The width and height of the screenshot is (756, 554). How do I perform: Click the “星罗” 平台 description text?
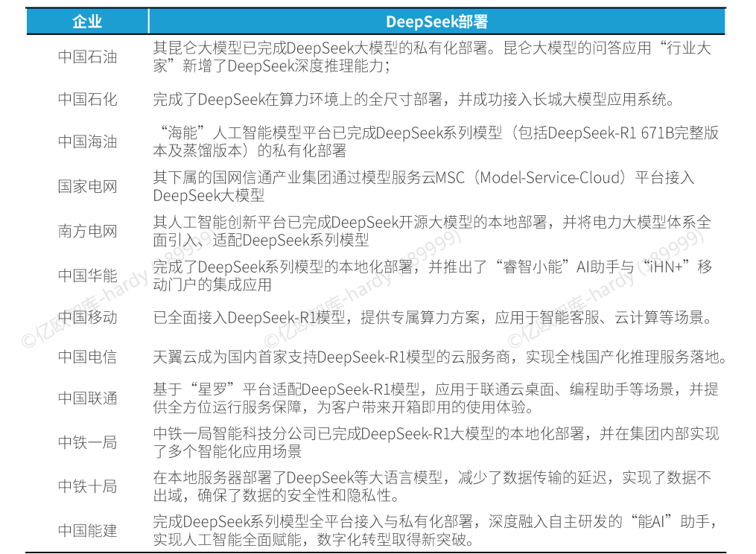(x=436, y=398)
